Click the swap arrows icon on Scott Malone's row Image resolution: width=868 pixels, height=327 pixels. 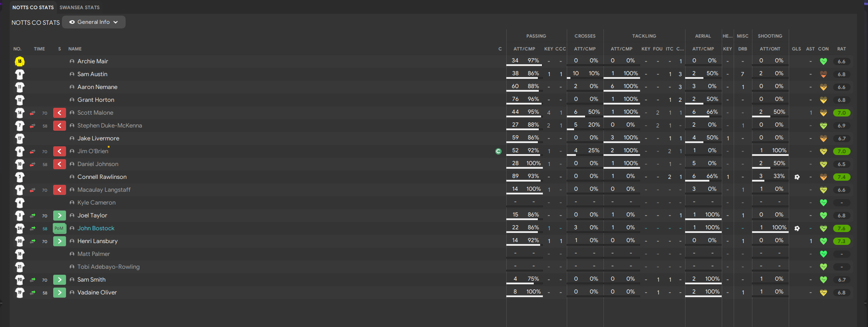[x=33, y=113]
